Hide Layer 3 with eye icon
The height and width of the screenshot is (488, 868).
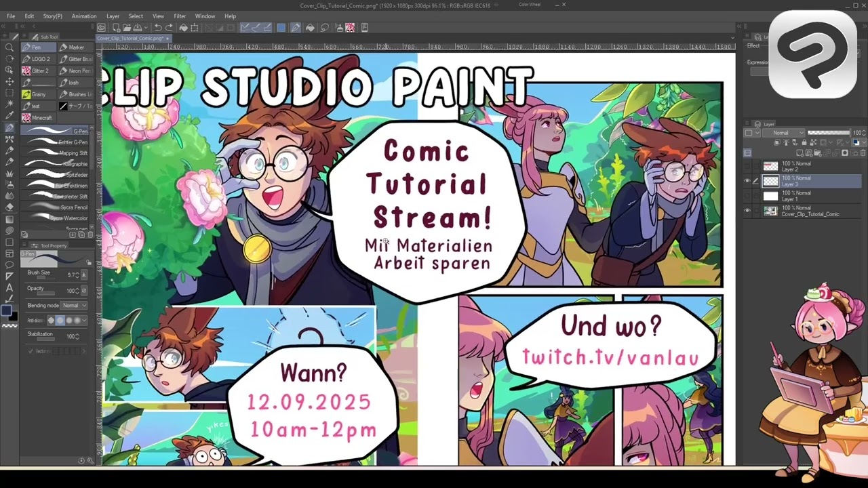tap(747, 181)
